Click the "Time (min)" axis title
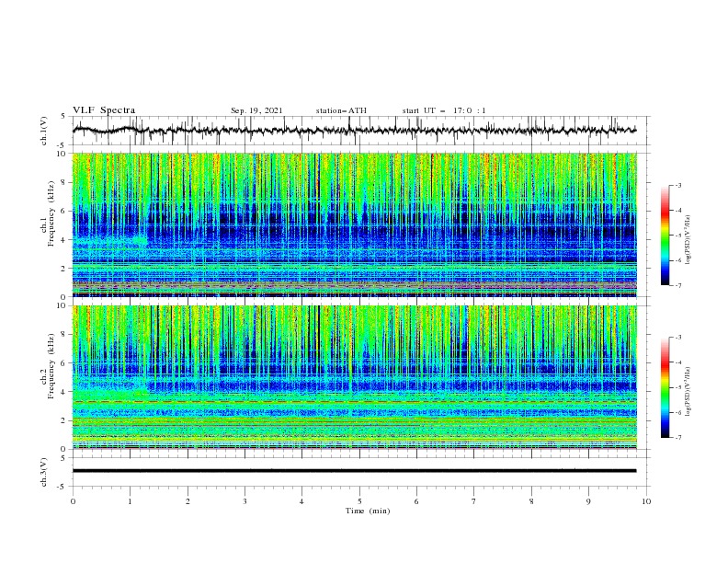The height and width of the screenshot is (563, 728). tap(368, 511)
